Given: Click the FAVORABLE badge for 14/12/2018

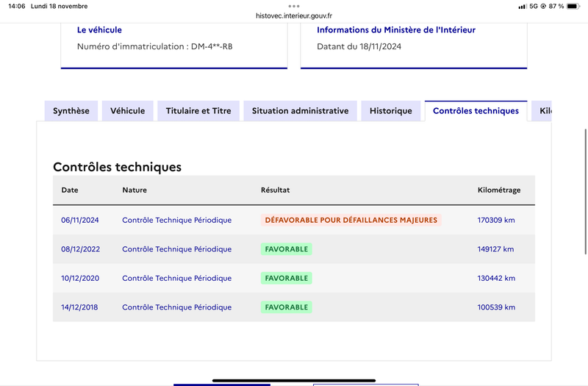Looking at the screenshot, I should pyautogui.click(x=287, y=307).
